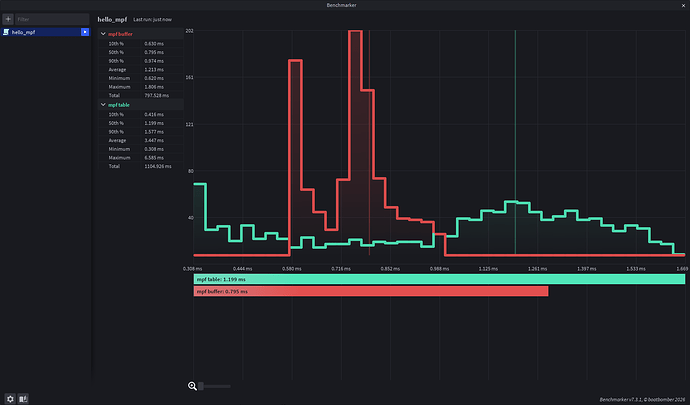690x405 pixels.
Task: Select mpf table Minimum value 0.308 ms
Action: [x=154, y=149]
